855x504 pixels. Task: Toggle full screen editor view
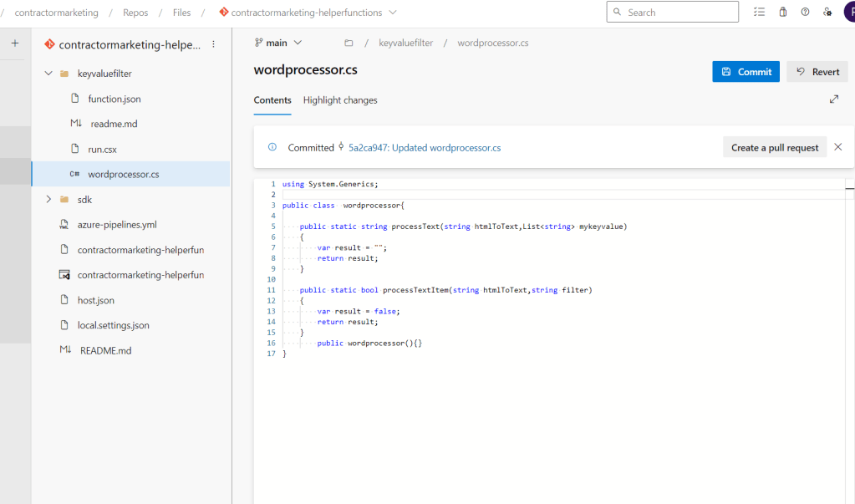click(x=834, y=99)
